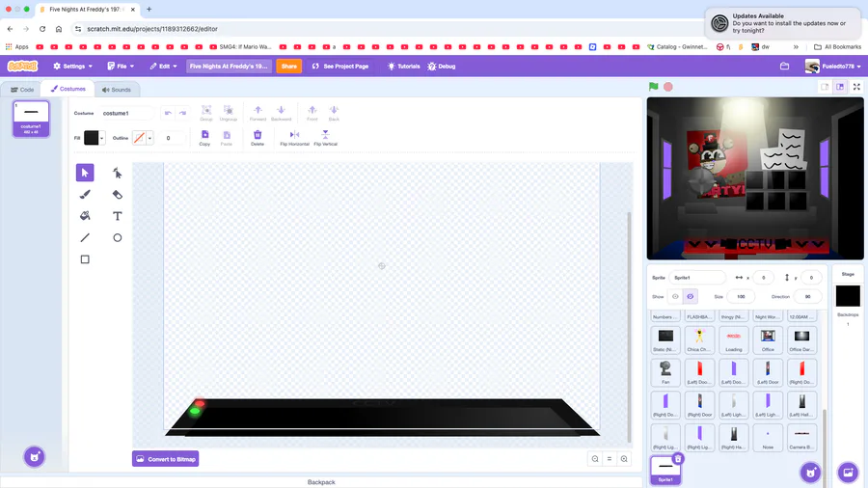The image size is (868, 488).
Task: Set sprite to hidden with crossed eye
Action: [x=691, y=297]
